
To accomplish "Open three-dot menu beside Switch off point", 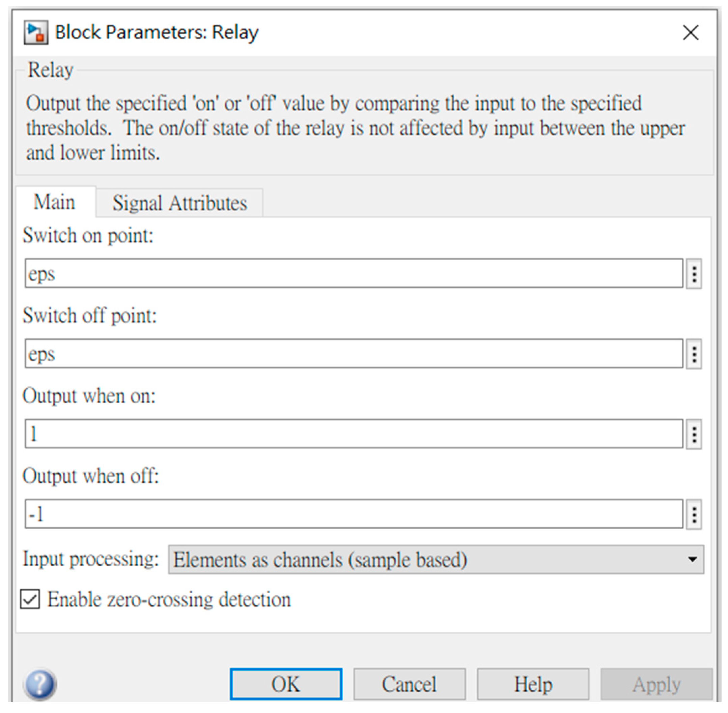I will tap(694, 354).
